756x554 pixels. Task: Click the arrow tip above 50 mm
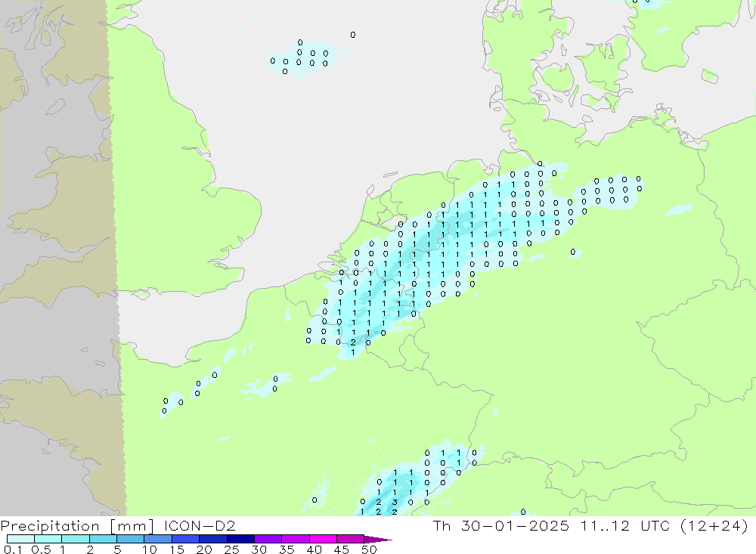pos(379,539)
